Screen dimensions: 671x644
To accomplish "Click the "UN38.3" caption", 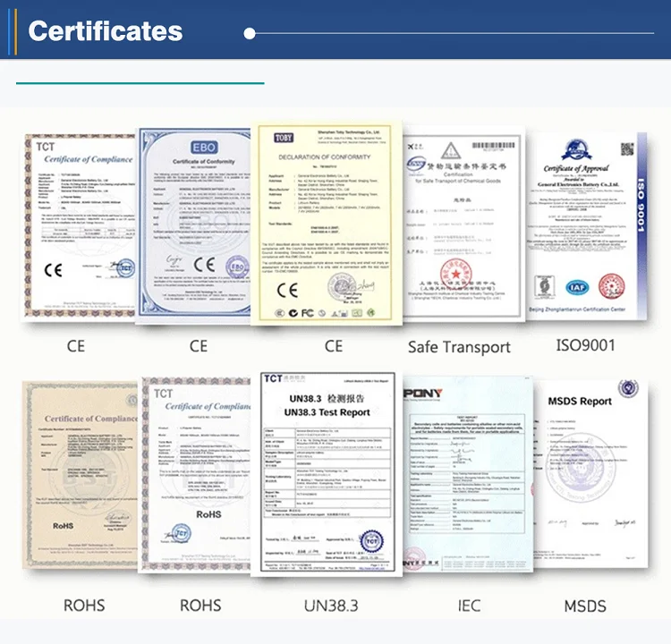I will 331,606.
